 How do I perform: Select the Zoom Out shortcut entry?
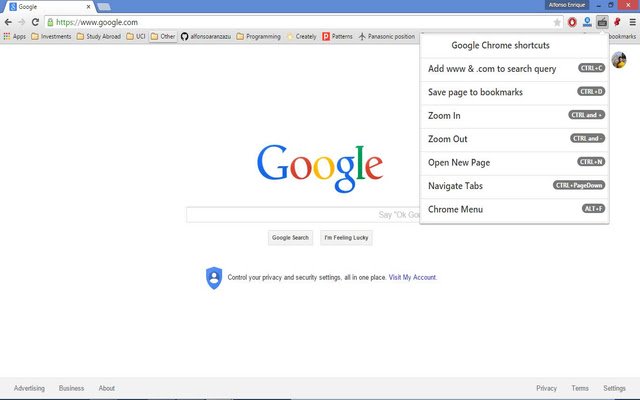tap(514, 139)
